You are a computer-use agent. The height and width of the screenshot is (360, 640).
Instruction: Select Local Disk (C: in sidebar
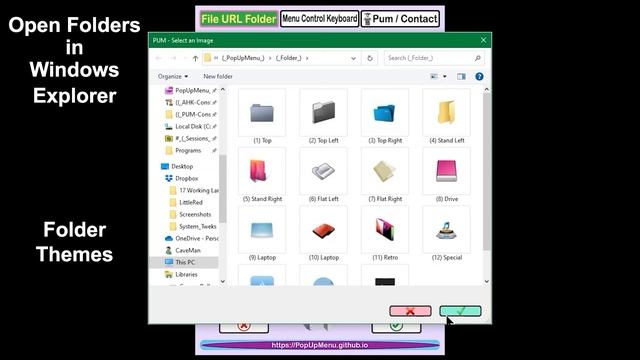click(190, 127)
